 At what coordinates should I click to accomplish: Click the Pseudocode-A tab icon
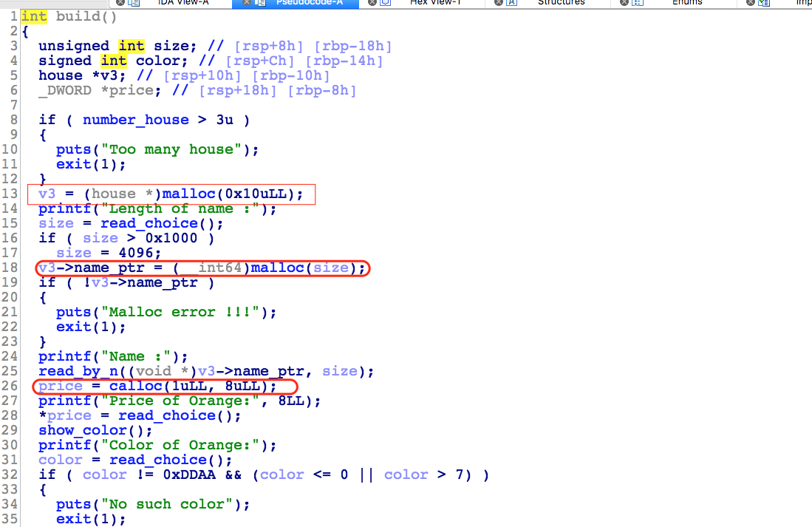[x=260, y=3]
